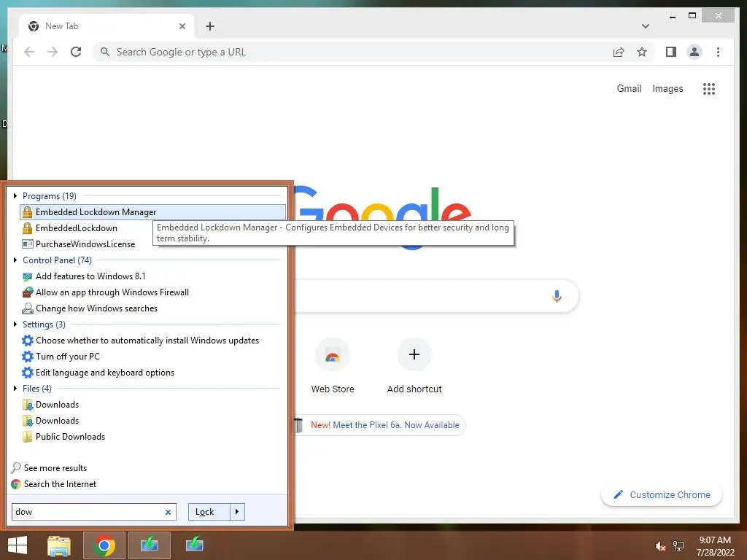Go back in Chrome
The width and height of the screenshot is (747, 560).
coord(29,52)
